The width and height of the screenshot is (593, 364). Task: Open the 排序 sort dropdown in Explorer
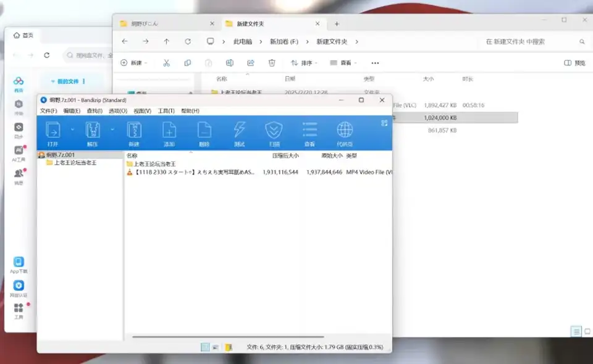(304, 63)
